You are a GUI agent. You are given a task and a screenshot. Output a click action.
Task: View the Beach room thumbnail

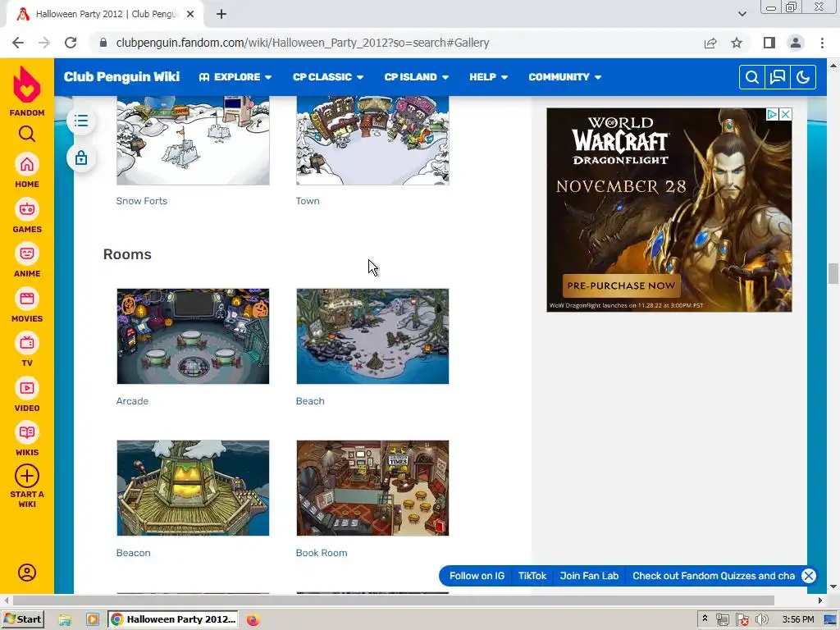pos(373,336)
